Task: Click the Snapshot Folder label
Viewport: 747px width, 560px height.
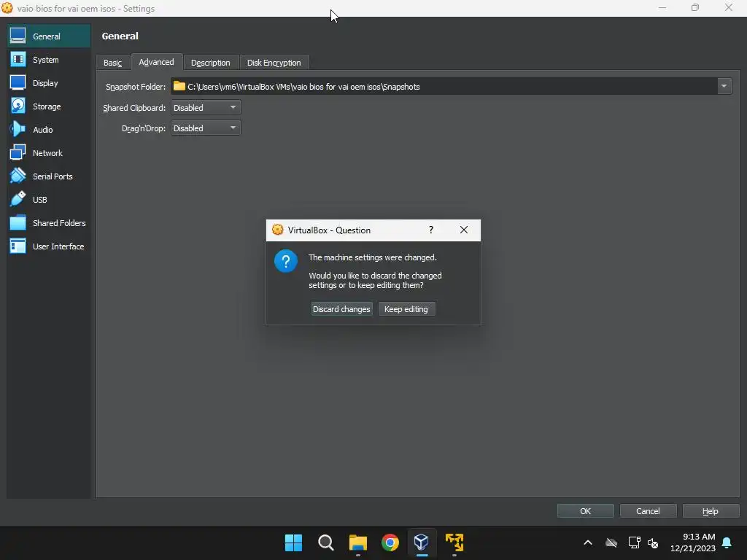Action: [x=136, y=87]
